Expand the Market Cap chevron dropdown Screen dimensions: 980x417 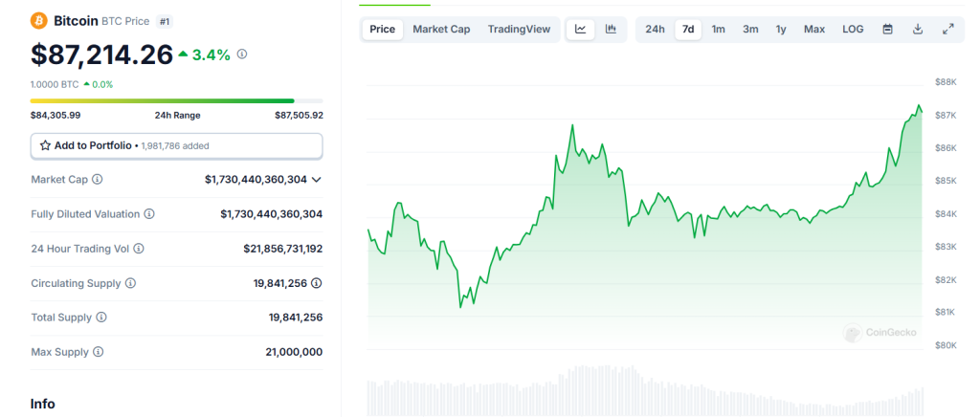click(316, 180)
